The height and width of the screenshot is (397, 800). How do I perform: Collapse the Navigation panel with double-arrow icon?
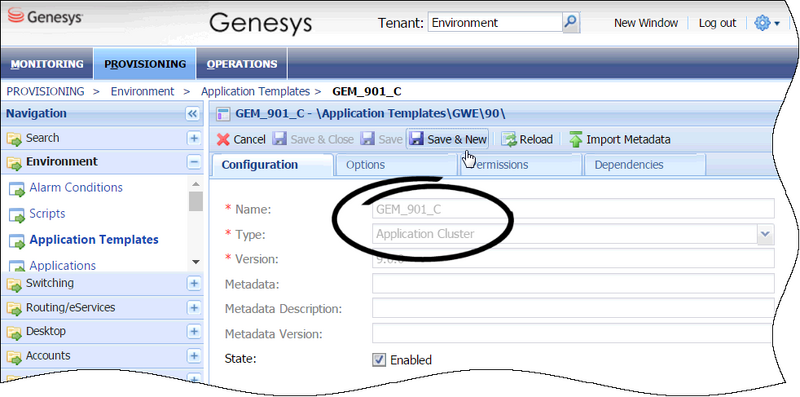click(192, 114)
